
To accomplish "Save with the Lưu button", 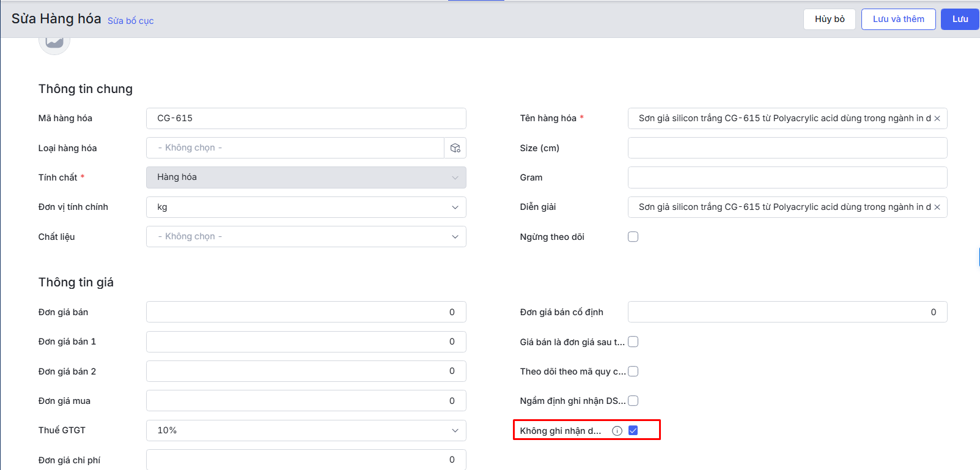I will (960, 19).
